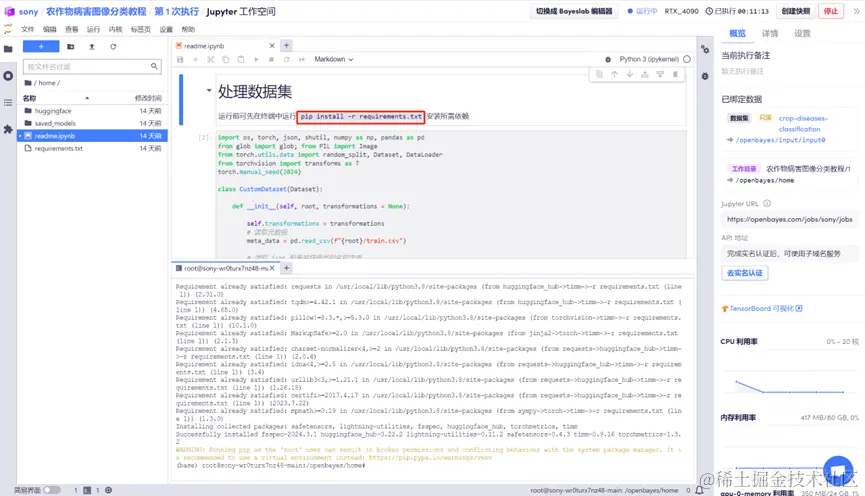Screen dimensions: 865x496
Task: Open the 查看 menu
Action: pos(72,29)
